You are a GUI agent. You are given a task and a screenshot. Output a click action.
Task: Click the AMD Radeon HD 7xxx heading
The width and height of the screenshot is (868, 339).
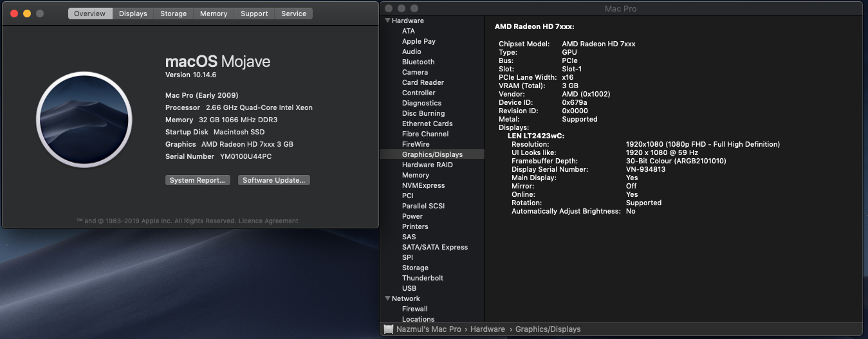534,26
